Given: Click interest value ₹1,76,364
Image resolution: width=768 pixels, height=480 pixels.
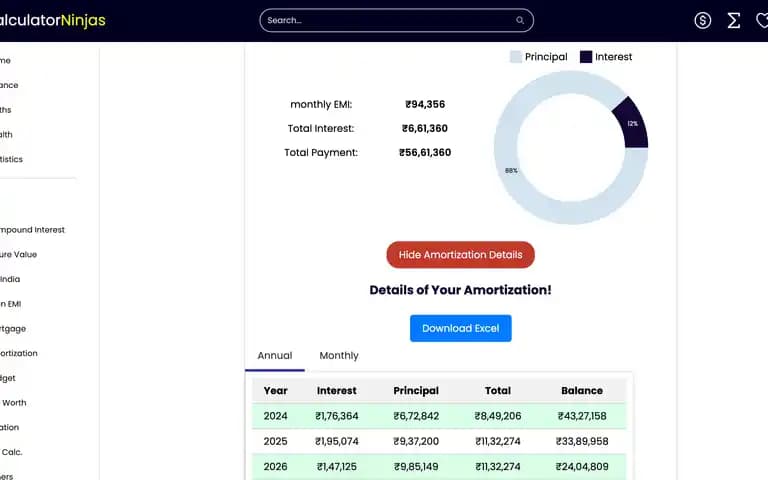Looking at the screenshot, I should tap(336, 416).
